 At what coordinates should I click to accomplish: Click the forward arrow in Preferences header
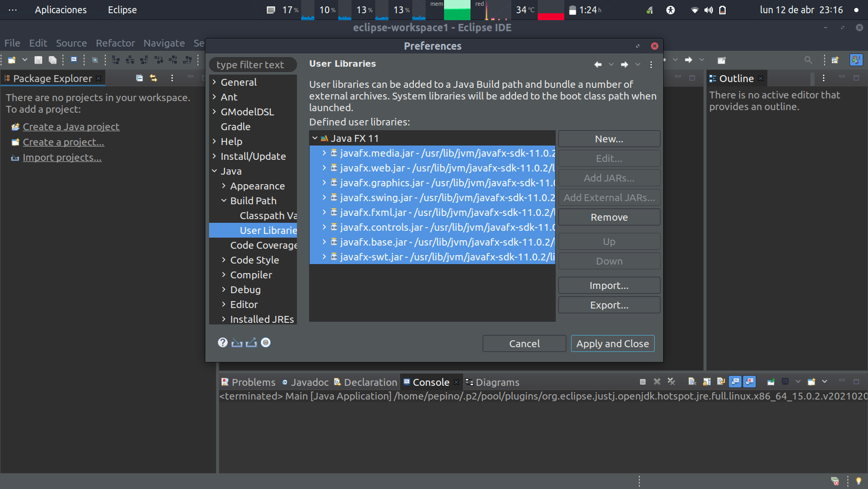[x=625, y=64]
